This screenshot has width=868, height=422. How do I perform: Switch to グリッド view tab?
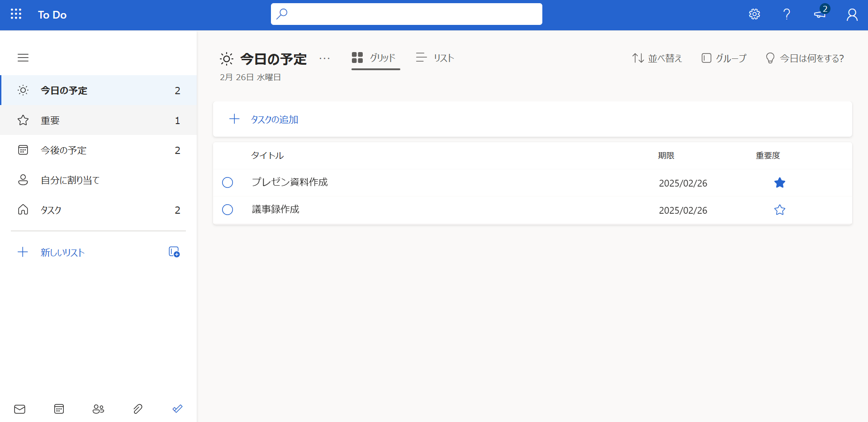point(375,58)
